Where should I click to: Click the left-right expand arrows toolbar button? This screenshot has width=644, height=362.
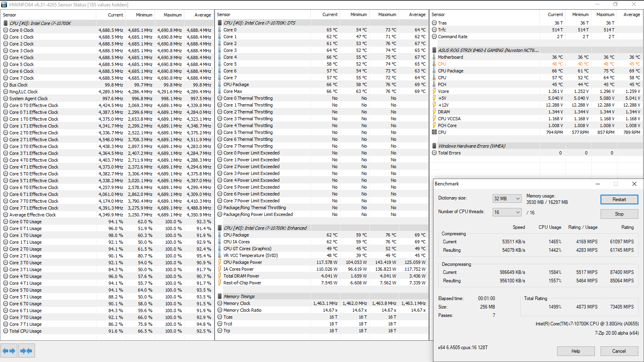point(9,351)
